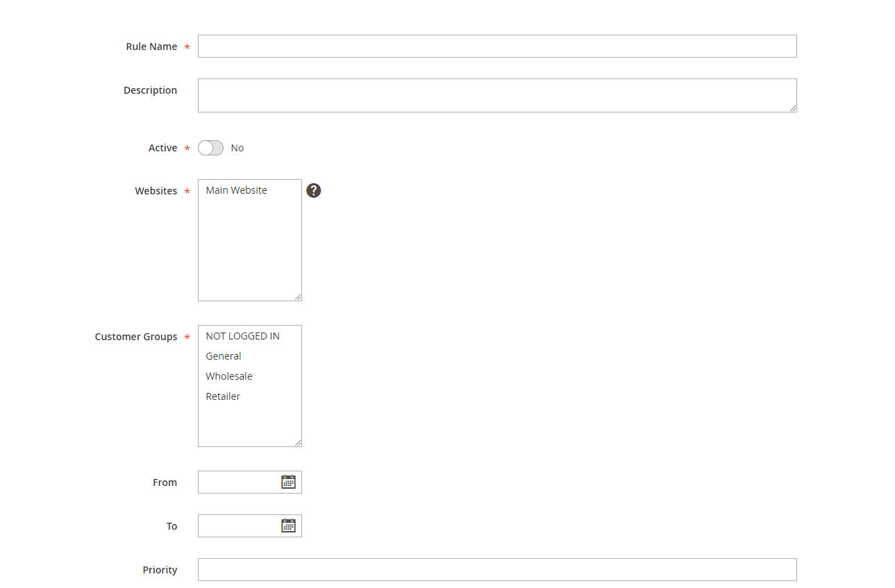Click the Rule Name field label
Image resolution: width=895 pixels, height=588 pixels.
[x=151, y=47]
